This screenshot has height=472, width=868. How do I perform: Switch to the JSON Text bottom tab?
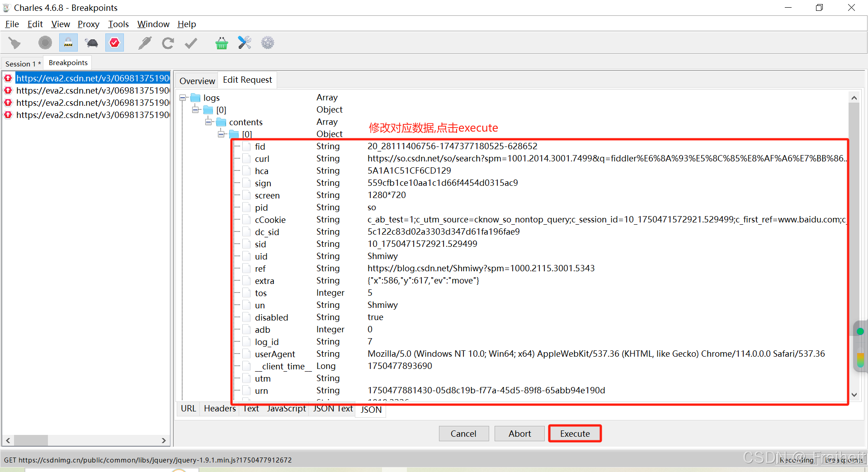pyautogui.click(x=333, y=409)
